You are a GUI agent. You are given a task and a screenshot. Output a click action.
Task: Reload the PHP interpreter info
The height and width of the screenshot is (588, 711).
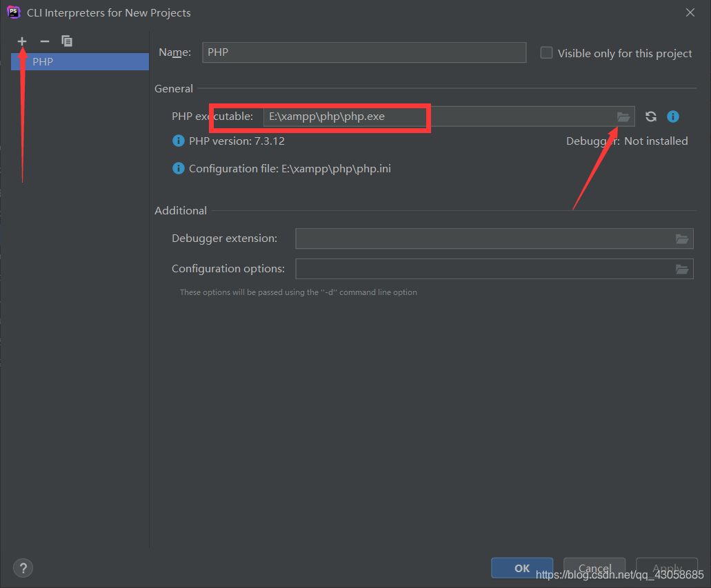tap(651, 116)
